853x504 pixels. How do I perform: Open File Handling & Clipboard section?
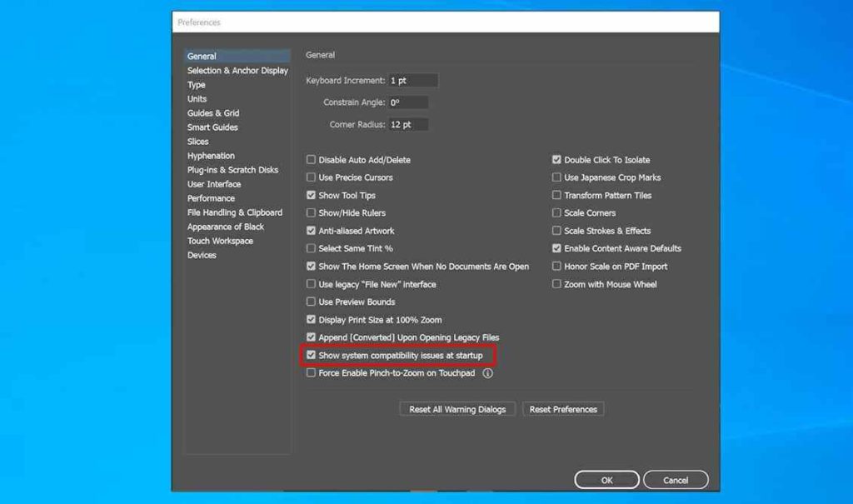tap(235, 212)
